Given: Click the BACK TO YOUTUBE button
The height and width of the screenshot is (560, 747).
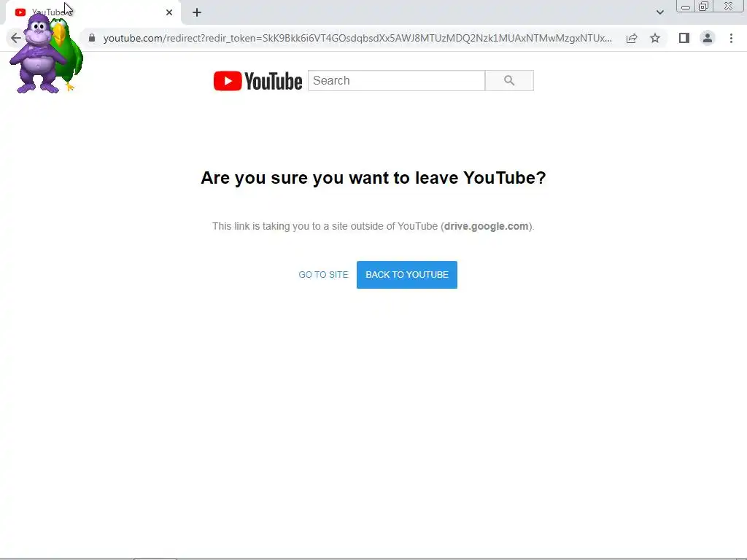Looking at the screenshot, I should tap(407, 275).
